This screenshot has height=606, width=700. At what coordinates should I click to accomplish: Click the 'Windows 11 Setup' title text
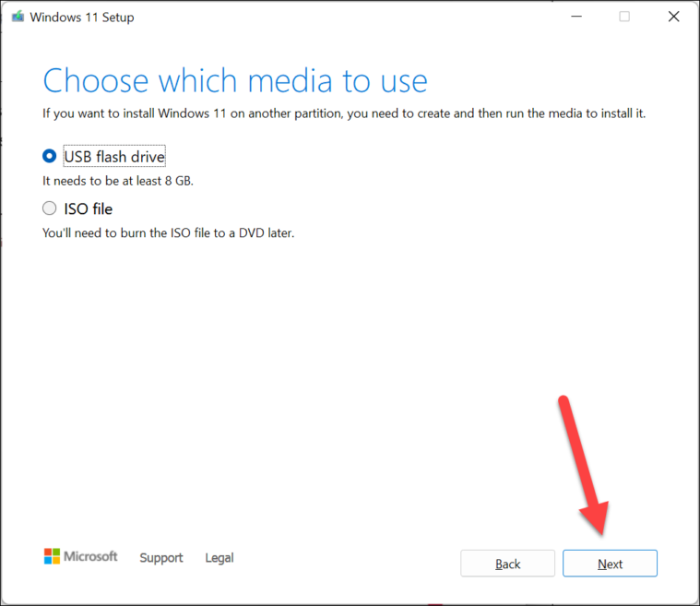[82, 18]
